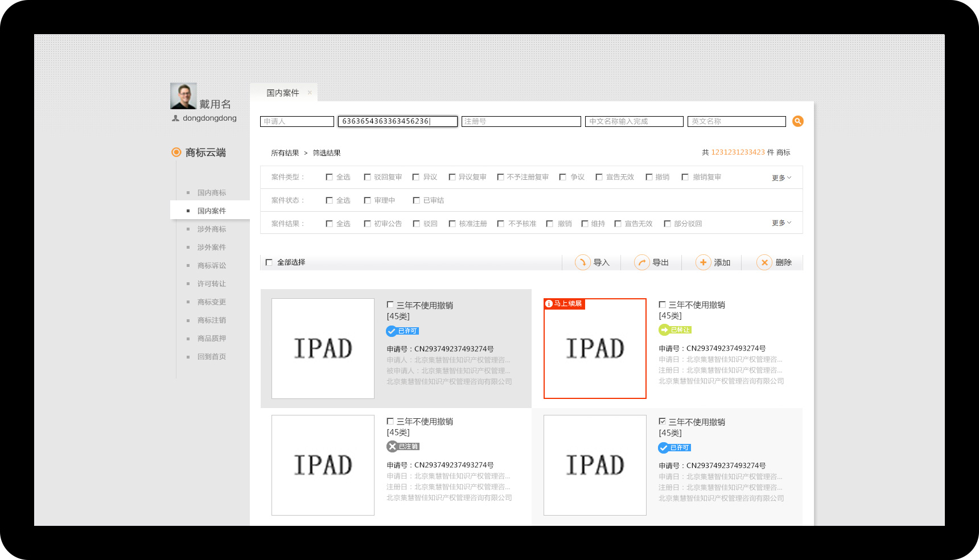This screenshot has height=560, width=979.
Task: Check 三年不使用撤销 in the 已注销 card
Action: pos(390,421)
